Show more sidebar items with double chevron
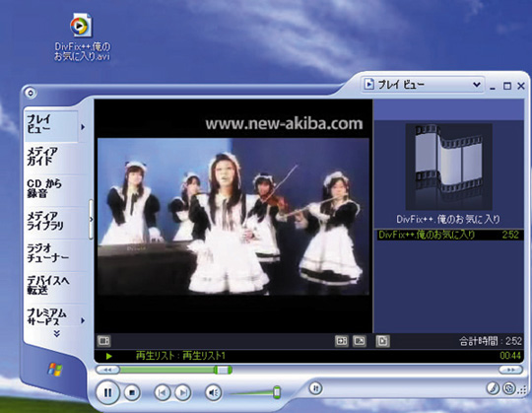Screen dimensions: 532x413 click(x=57, y=334)
